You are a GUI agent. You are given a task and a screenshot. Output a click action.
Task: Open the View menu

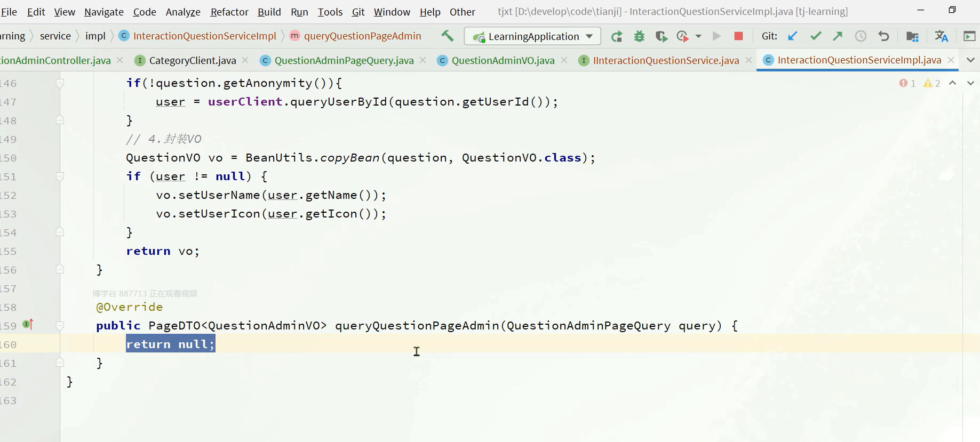[65, 12]
